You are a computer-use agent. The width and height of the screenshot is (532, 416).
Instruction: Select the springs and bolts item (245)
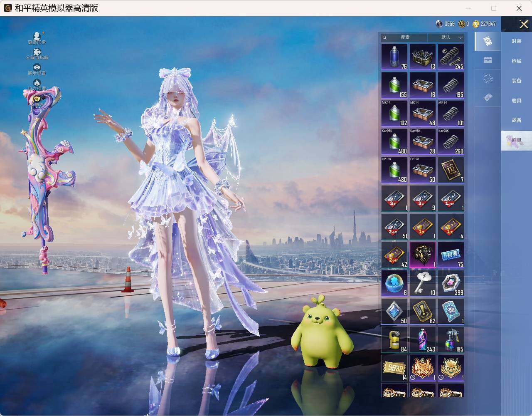point(451,57)
